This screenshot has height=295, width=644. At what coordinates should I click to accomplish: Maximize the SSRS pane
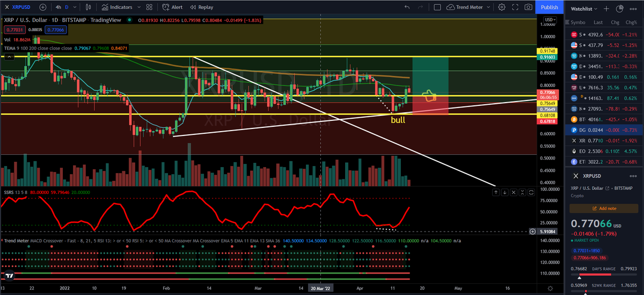[530, 192]
